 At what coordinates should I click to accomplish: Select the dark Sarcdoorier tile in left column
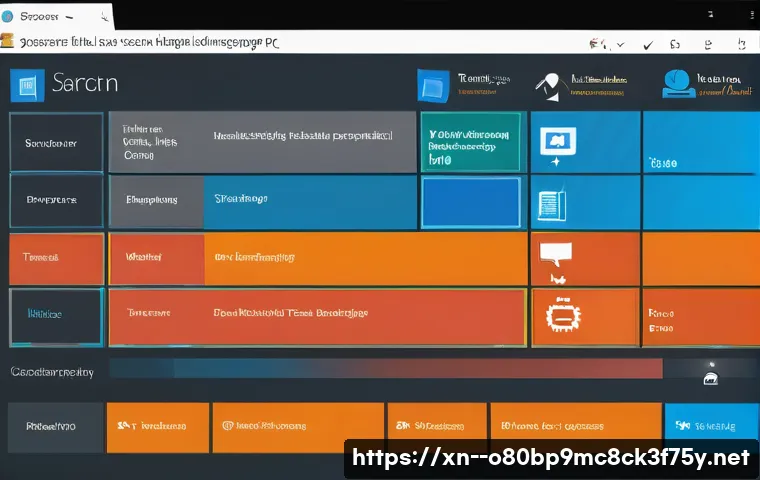(56, 143)
